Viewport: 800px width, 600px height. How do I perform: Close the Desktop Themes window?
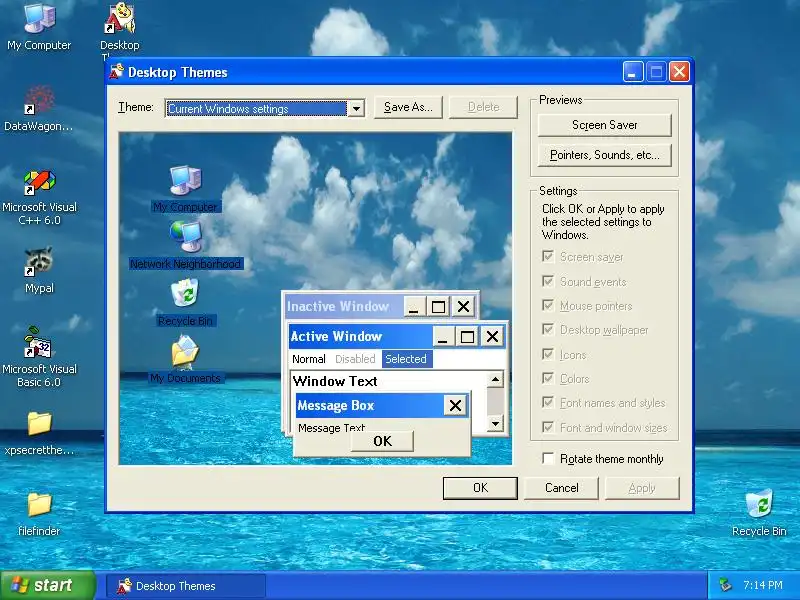click(x=679, y=72)
